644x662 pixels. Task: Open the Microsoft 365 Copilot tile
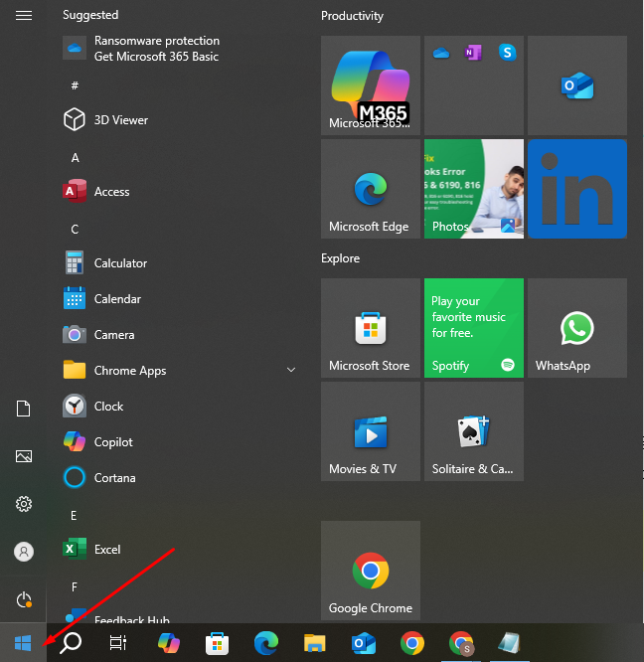(370, 85)
